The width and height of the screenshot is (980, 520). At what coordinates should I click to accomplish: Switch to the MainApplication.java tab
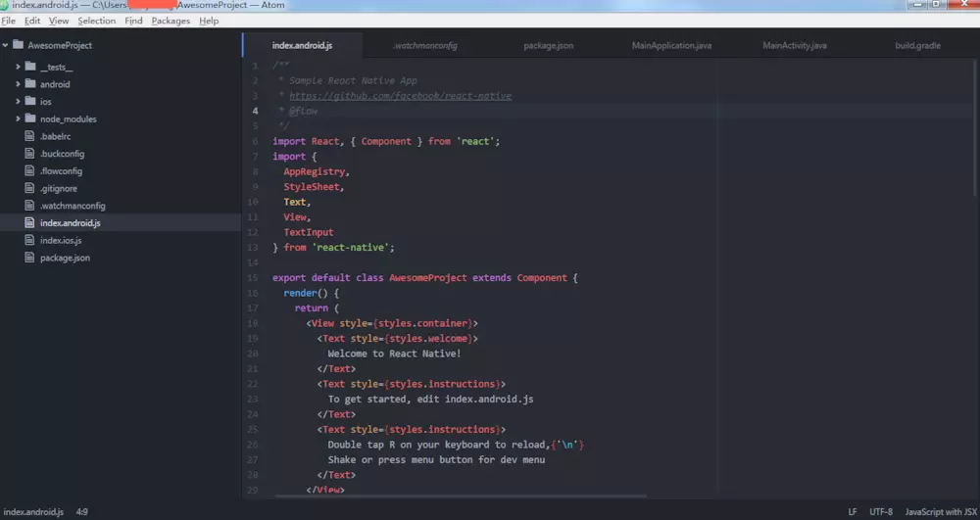(x=671, y=45)
